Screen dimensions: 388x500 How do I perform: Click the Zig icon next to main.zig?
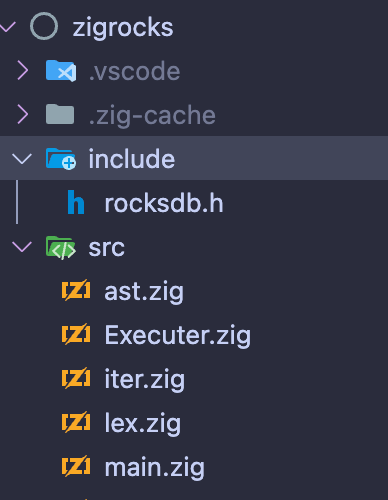[x=76, y=466]
